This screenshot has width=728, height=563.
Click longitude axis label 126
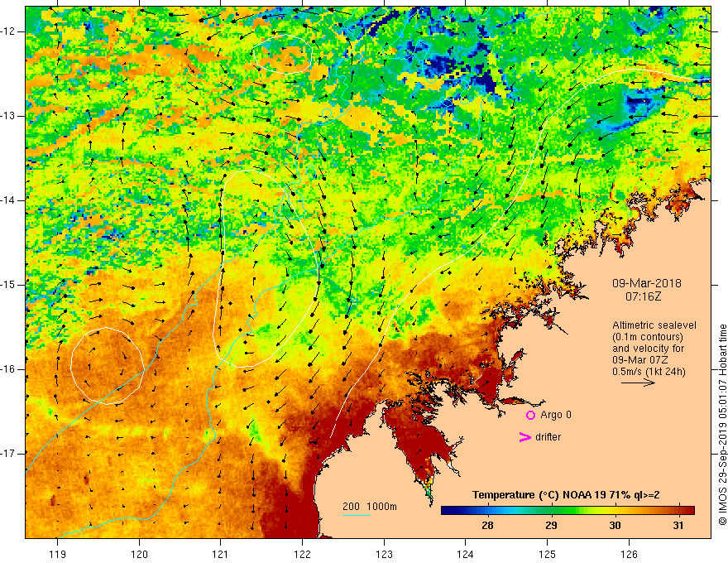point(629,554)
